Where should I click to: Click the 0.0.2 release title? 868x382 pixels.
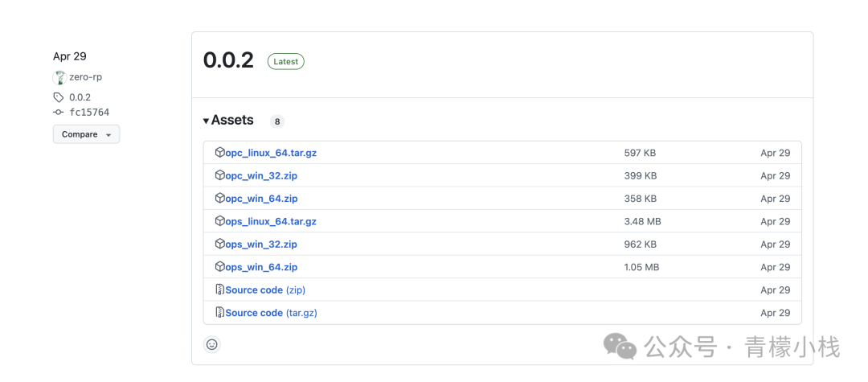[x=228, y=60]
